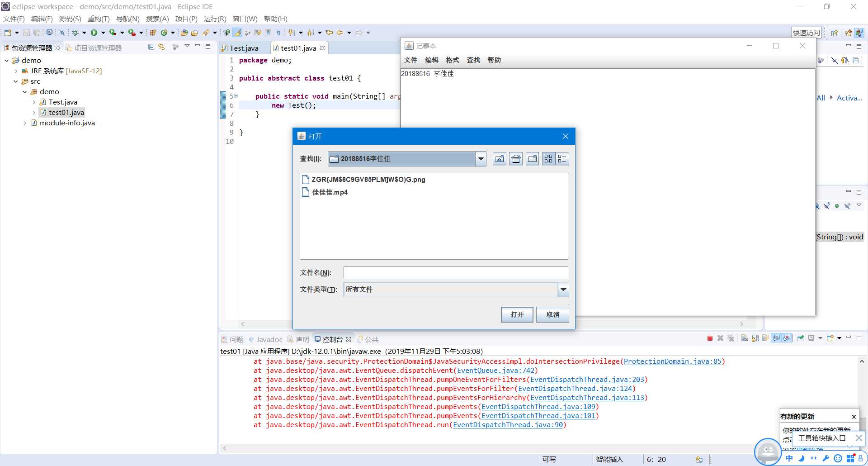Close the 工具箱快捷入口 popup
The height and width of the screenshot is (466, 868).
859,438
